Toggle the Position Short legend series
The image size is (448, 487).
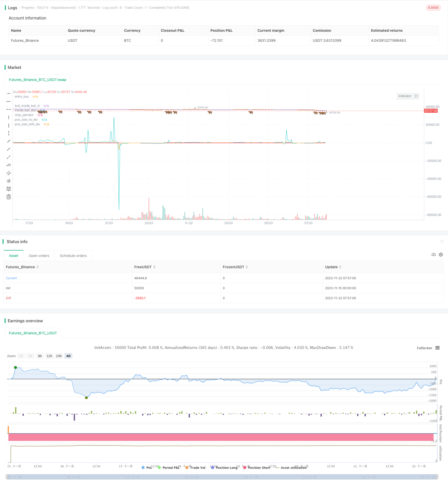click(x=257, y=468)
